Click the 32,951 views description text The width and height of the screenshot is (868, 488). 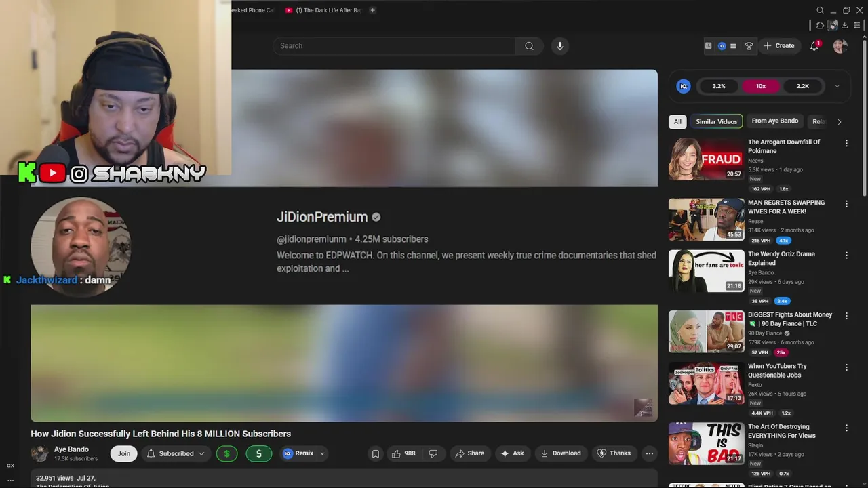click(66, 478)
